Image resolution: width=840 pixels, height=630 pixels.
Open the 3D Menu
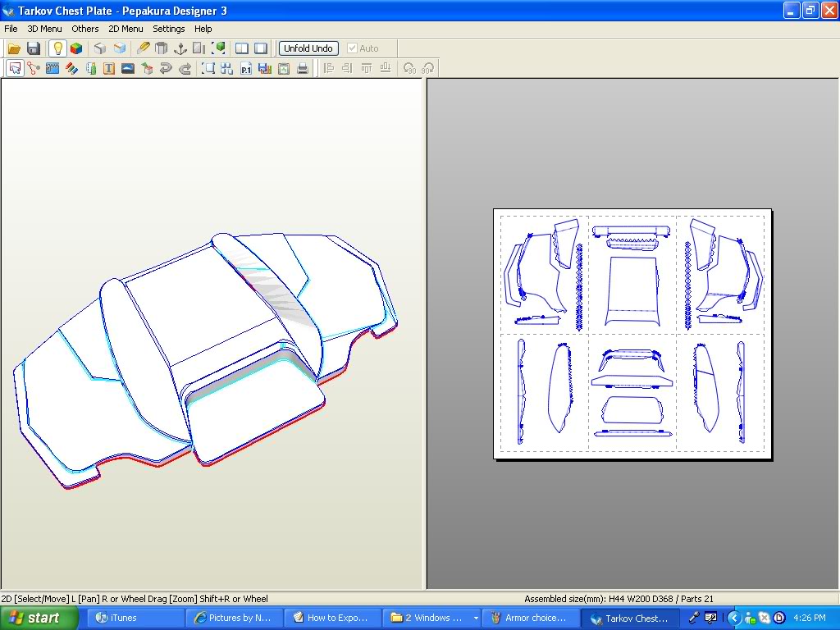(44, 29)
